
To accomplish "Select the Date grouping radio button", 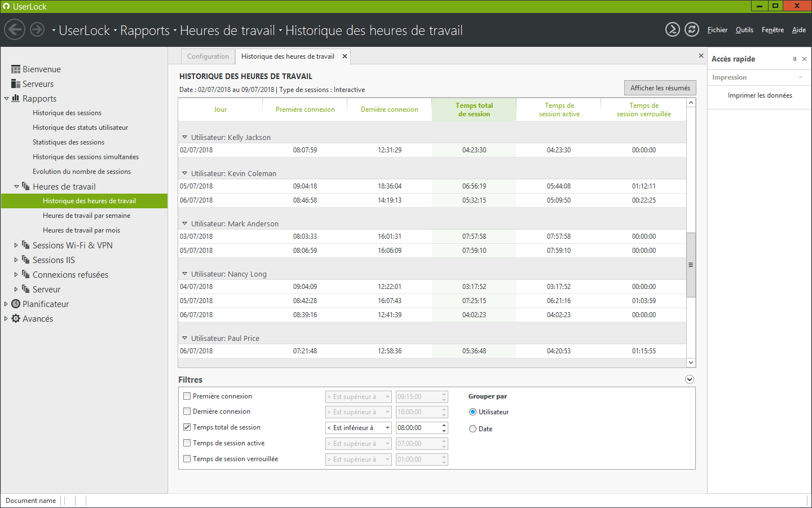I will (x=473, y=429).
